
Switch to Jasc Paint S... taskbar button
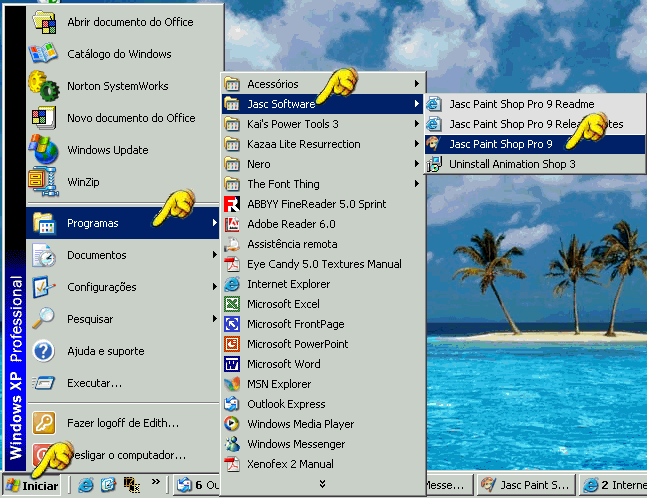click(x=527, y=485)
